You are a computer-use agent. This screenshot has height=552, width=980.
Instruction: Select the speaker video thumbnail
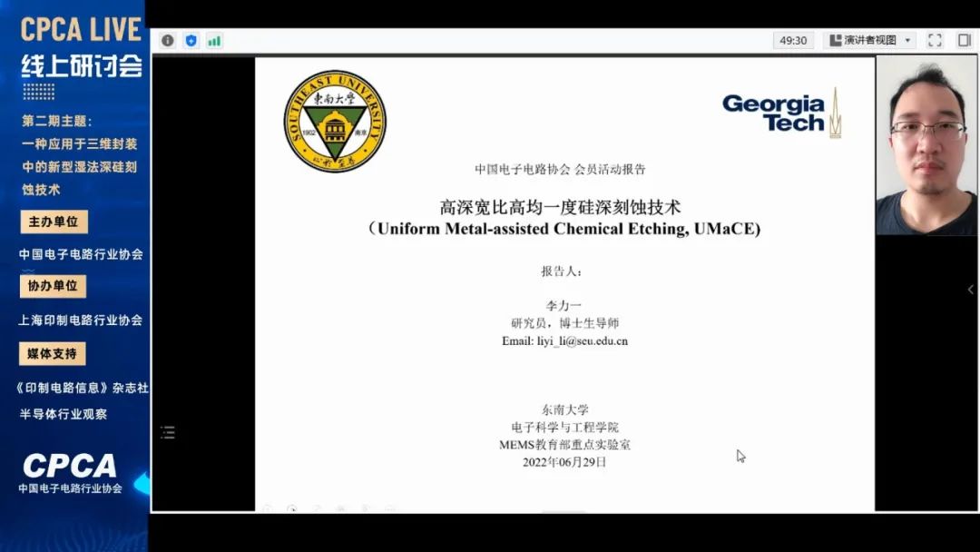(x=926, y=145)
